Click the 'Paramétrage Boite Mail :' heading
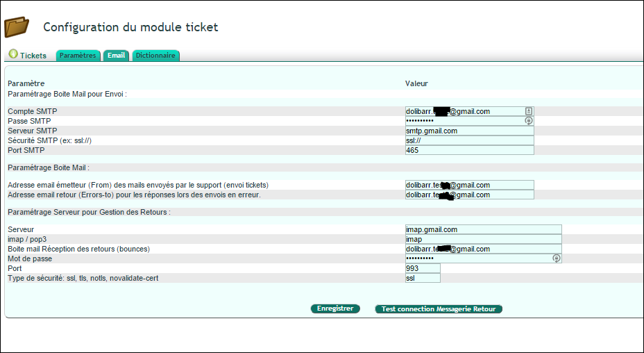Screen dimensions: 644x353 [x=49, y=168]
